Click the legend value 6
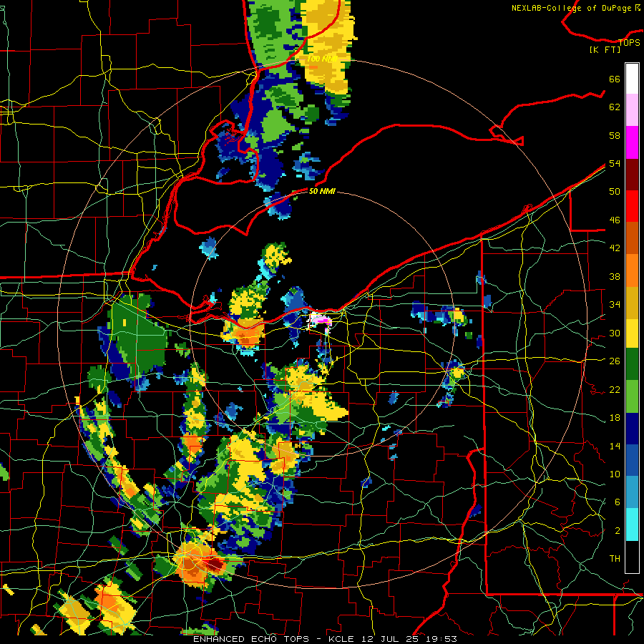The height and width of the screenshot is (644, 644). pyautogui.click(x=618, y=502)
